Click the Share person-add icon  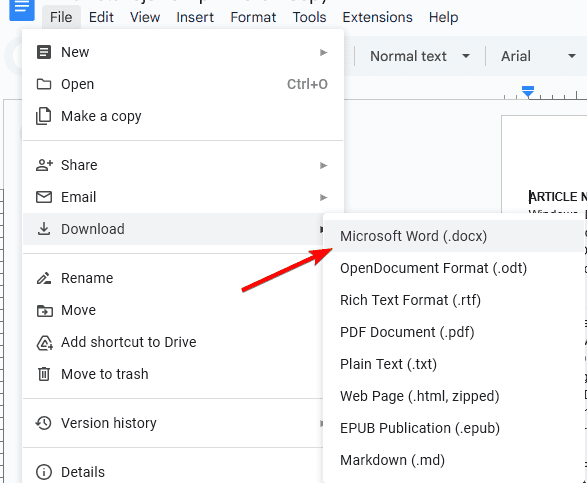point(44,165)
